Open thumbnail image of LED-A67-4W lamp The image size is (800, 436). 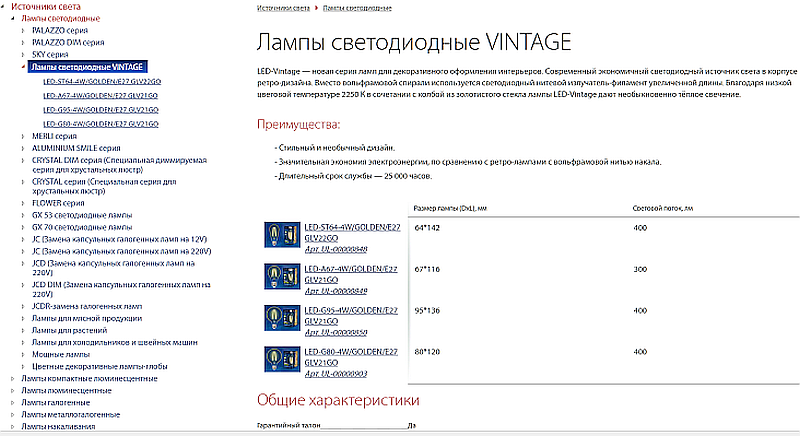(x=282, y=276)
